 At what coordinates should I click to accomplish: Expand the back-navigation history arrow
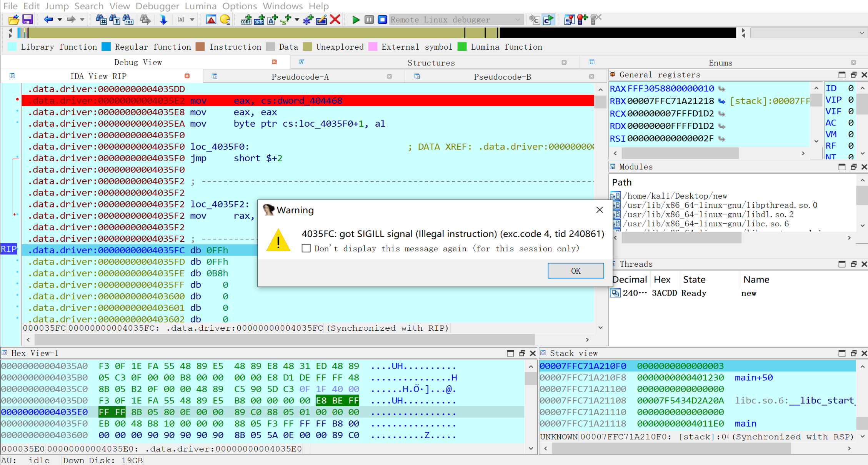point(60,19)
